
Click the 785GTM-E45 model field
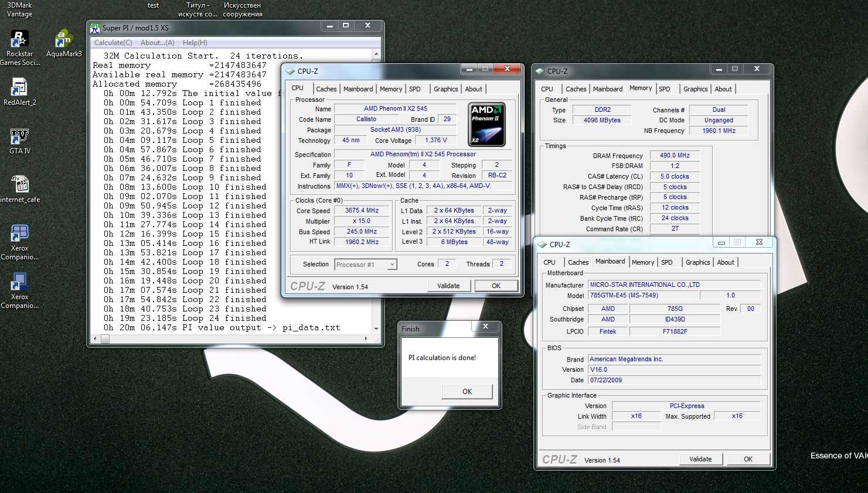642,296
